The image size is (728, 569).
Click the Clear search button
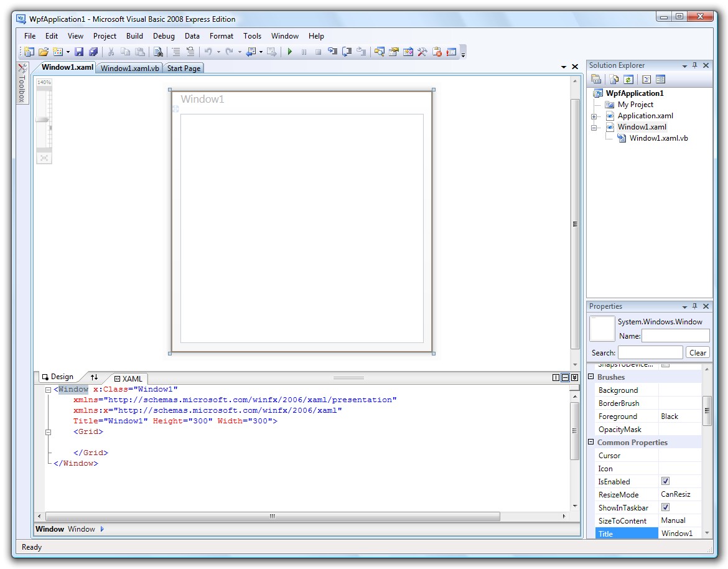coord(698,352)
